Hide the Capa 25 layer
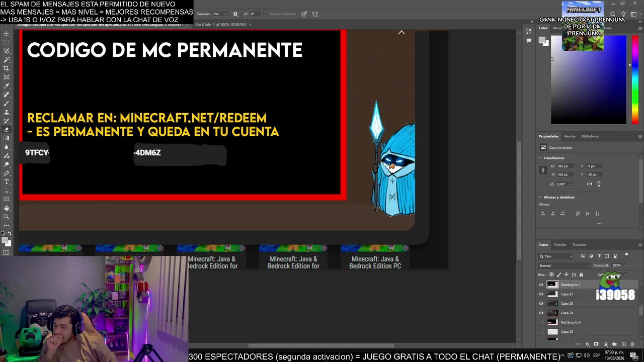Image resolution: width=644 pixels, height=362 pixels. coord(541,304)
